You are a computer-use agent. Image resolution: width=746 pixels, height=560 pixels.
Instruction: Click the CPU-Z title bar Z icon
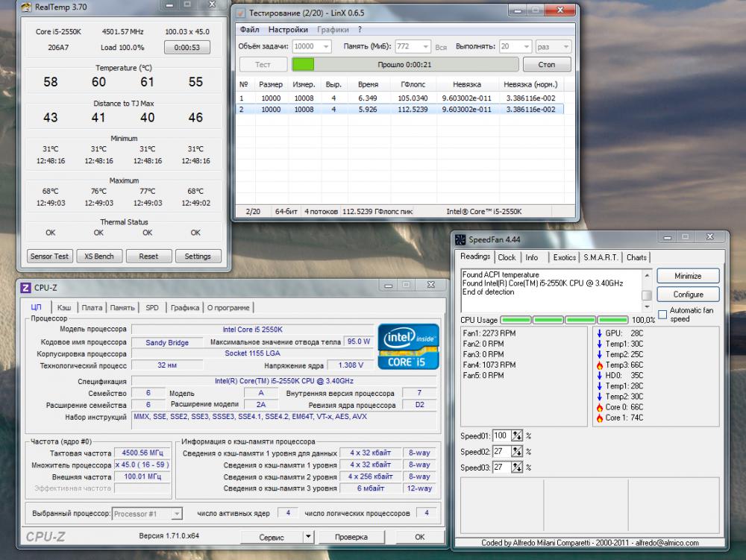pyautogui.click(x=25, y=288)
